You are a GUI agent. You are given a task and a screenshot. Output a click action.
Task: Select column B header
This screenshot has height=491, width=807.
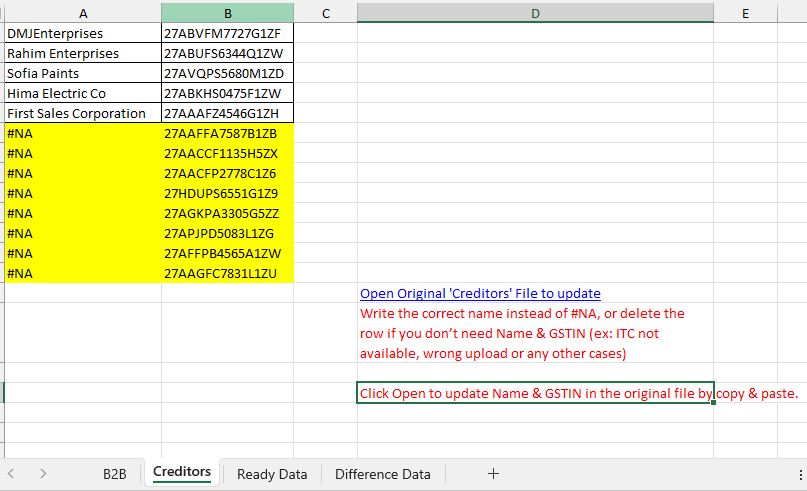point(227,13)
